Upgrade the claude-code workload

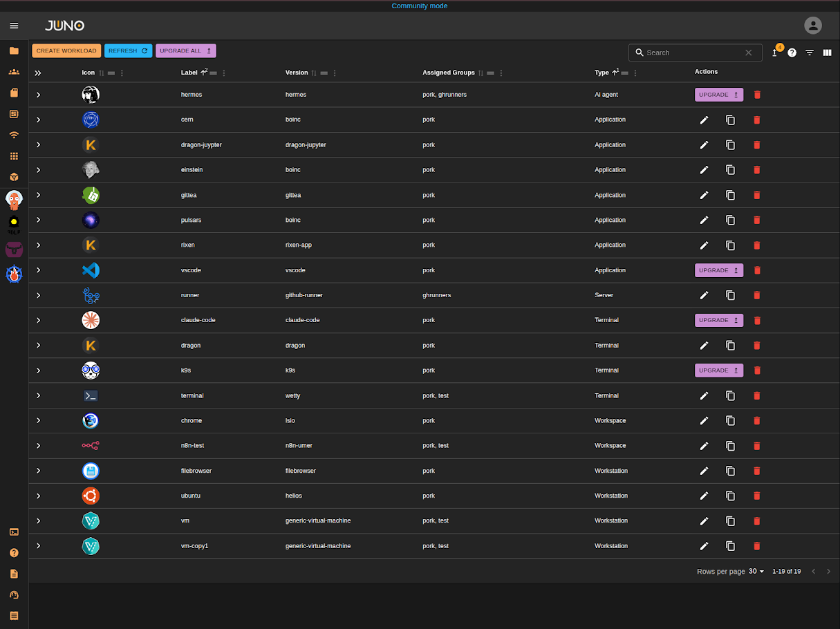click(x=719, y=320)
